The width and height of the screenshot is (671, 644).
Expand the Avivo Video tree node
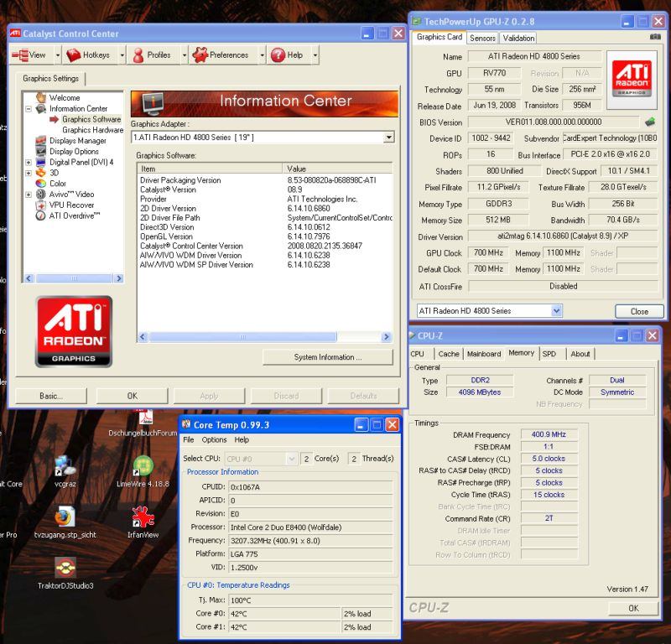coord(29,195)
